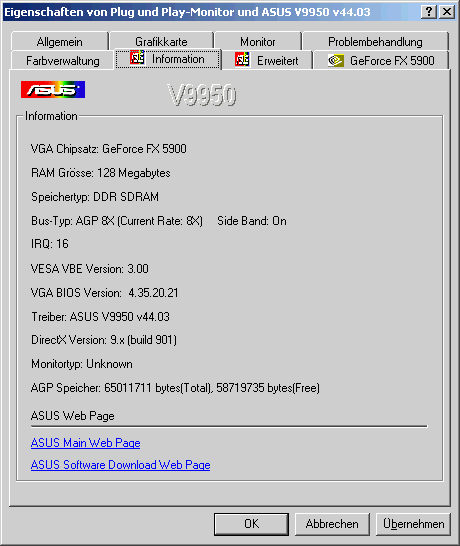This screenshot has height=546, width=460.
Task: Apply changes with Übernehmen button
Action: coord(413,524)
